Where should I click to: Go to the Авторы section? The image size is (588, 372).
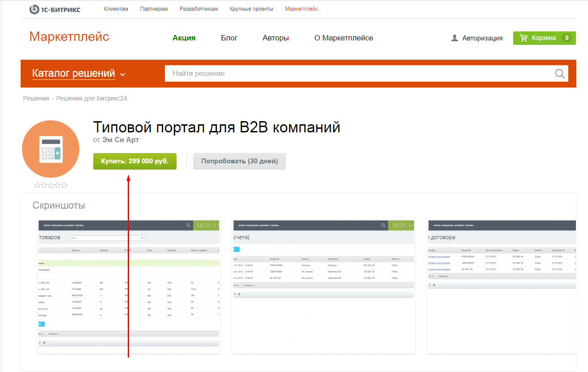[276, 38]
